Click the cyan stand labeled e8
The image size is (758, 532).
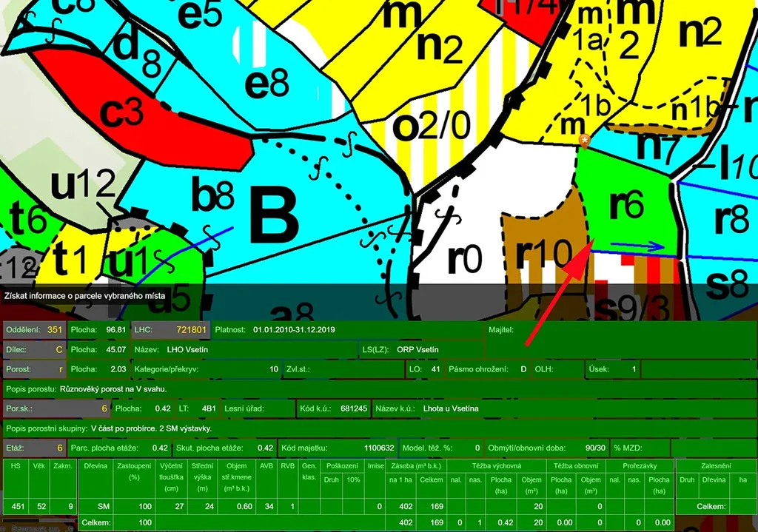pyautogui.click(x=266, y=85)
